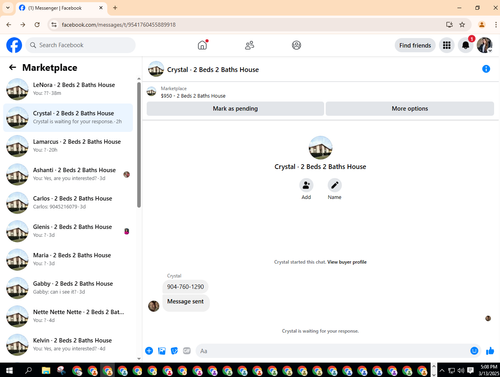This screenshot has width=500, height=377.
Task: Open Crystal conversation in list
Action: (x=68, y=117)
